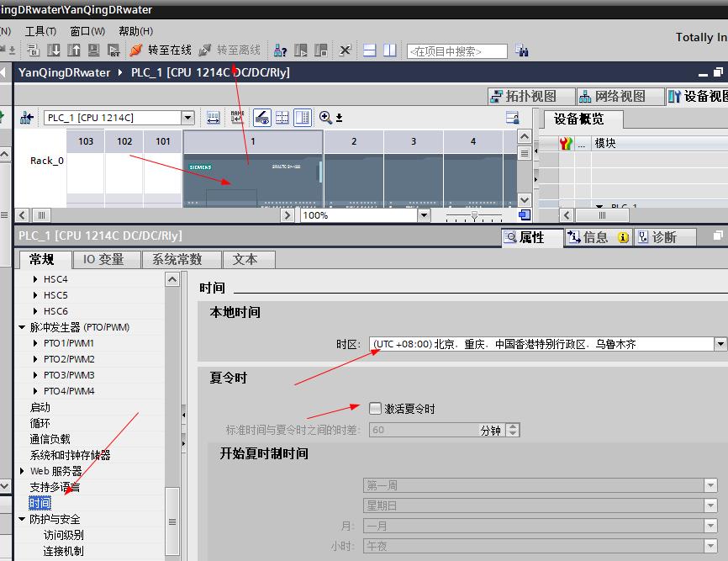Click the 诊断 tab button
This screenshot has width=728, height=561.
[x=663, y=237]
